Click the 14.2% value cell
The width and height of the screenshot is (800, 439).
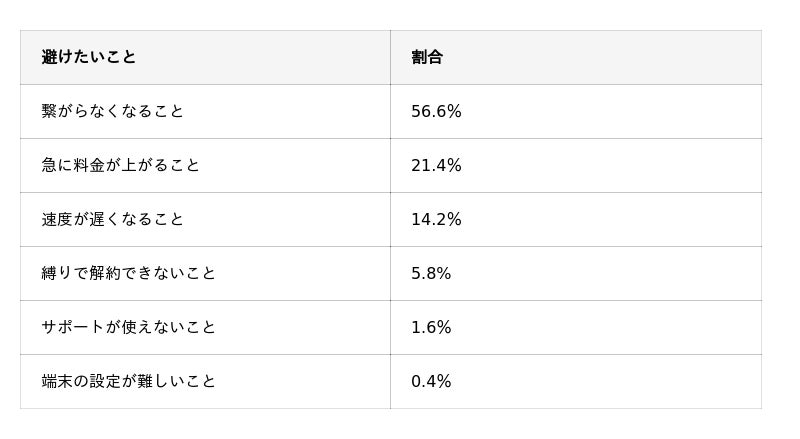436,219
